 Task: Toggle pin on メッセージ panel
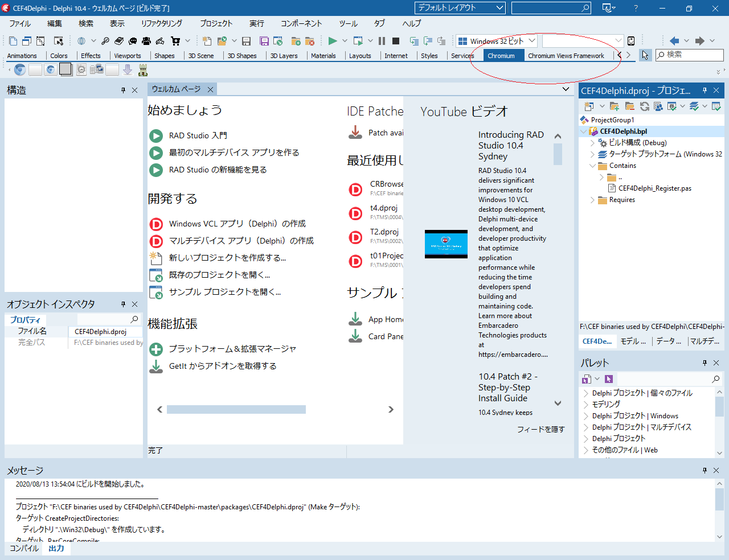705,471
